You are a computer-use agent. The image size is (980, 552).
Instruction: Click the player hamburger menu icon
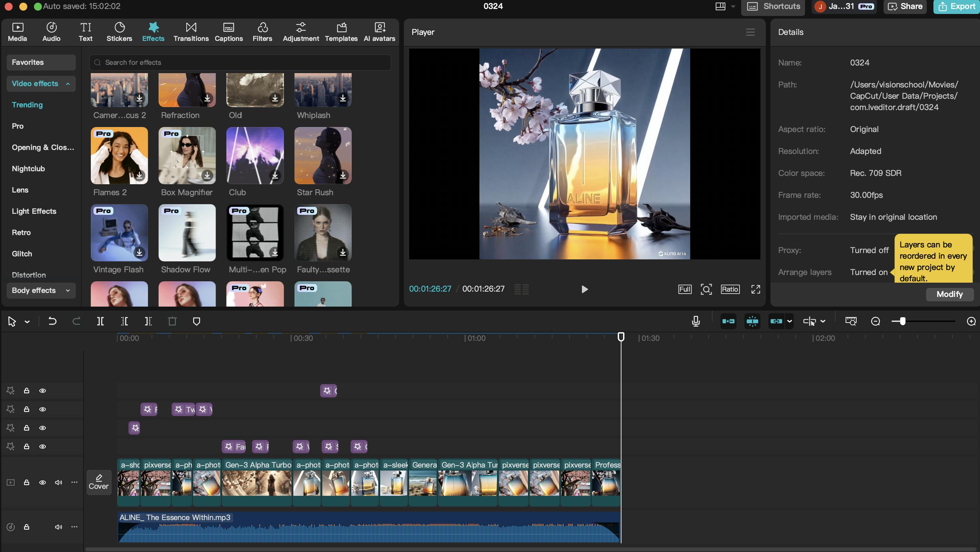pyautogui.click(x=750, y=32)
